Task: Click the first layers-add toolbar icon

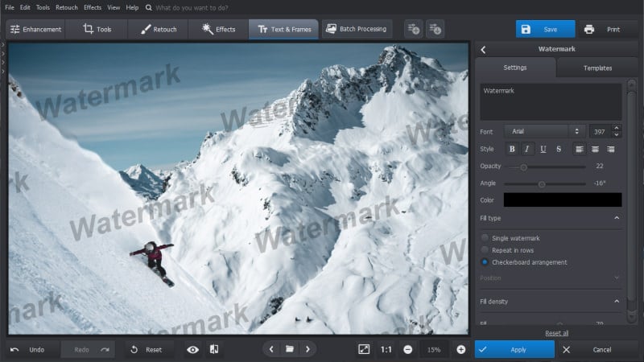Action: 414,29
